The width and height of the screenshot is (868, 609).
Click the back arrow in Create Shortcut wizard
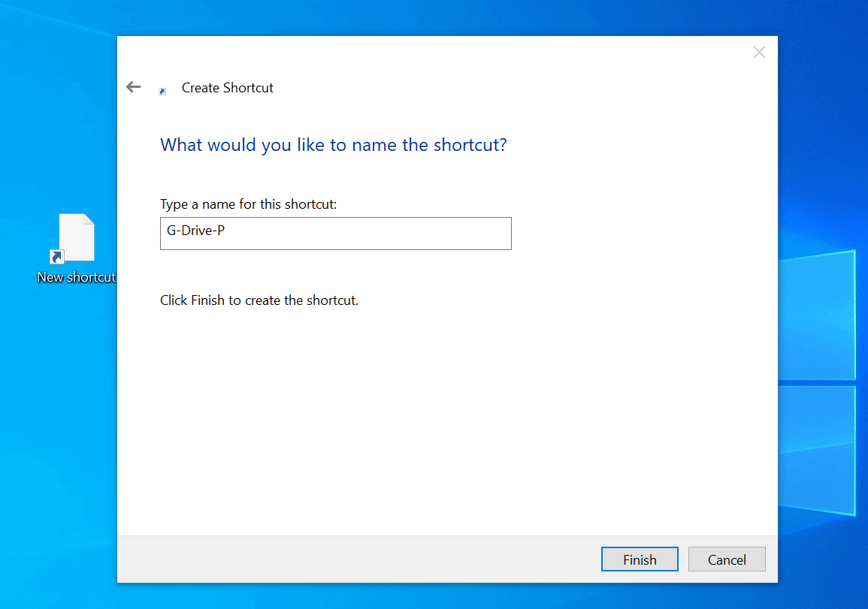[x=133, y=86]
